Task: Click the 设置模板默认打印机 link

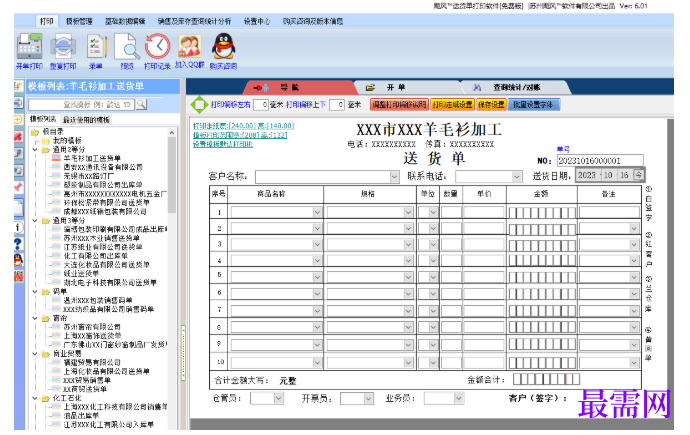Action: pyautogui.click(x=223, y=144)
